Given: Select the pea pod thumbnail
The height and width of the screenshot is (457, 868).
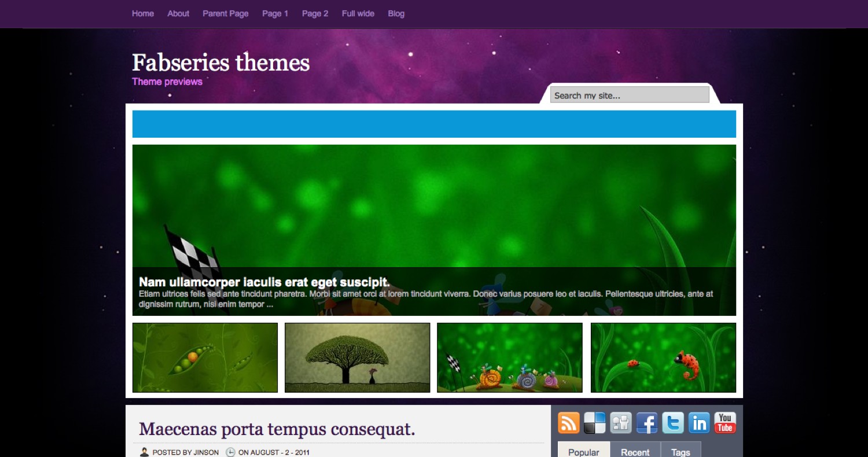Looking at the screenshot, I should click(x=205, y=358).
